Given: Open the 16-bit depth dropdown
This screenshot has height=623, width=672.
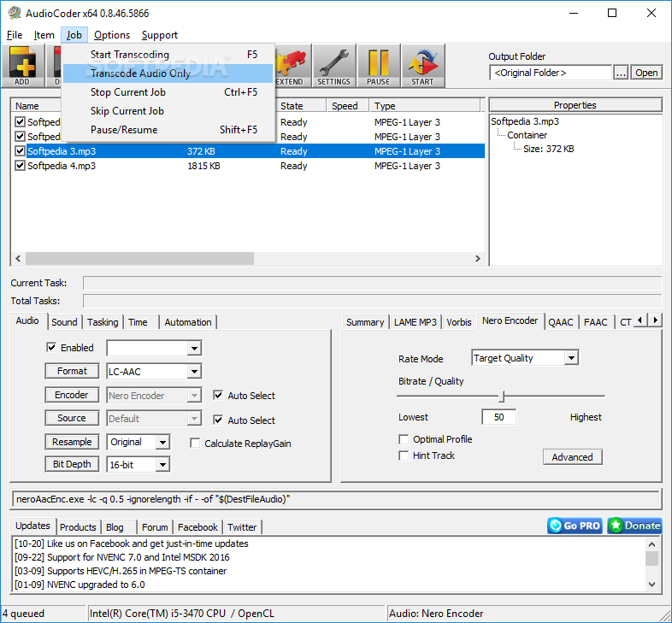Looking at the screenshot, I should tap(162, 464).
